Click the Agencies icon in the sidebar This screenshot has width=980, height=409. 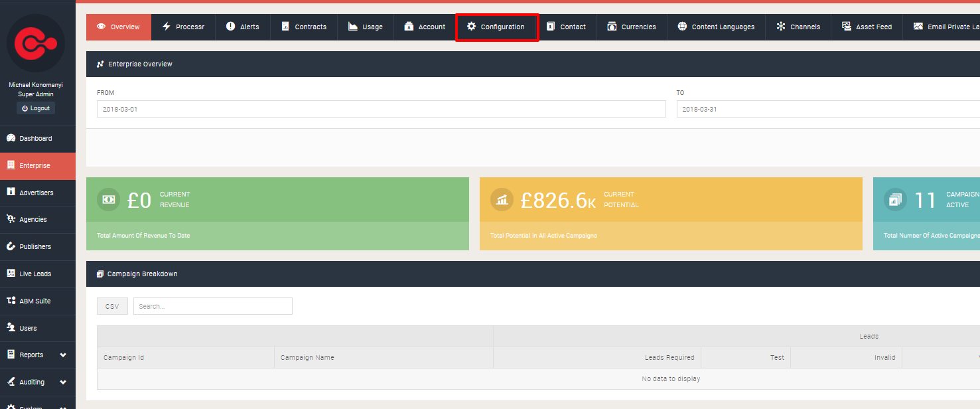tap(11, 219)
